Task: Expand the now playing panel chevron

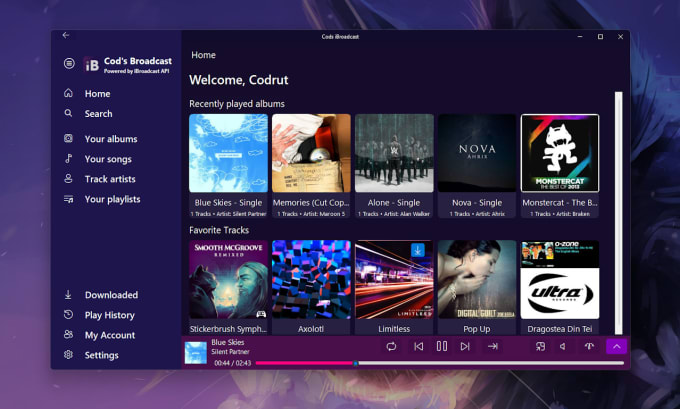Action: (617, 347)
